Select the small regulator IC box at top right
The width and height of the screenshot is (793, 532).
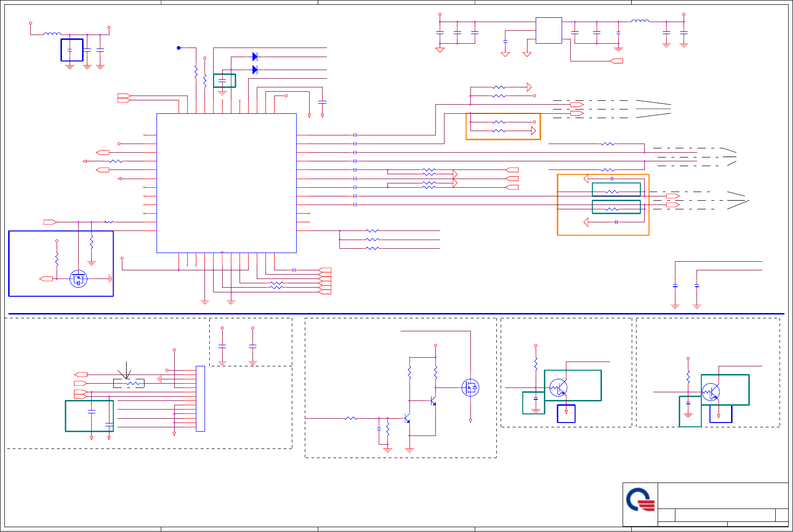pos(549,30)
